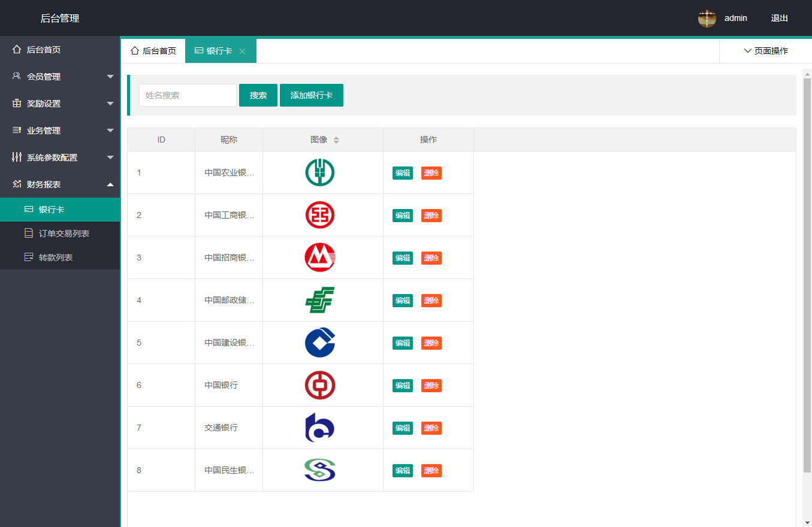Click the 添加银行卡 button
Image resolution: width=812 pixels, height=527 pixels.
tap(311, 95)
